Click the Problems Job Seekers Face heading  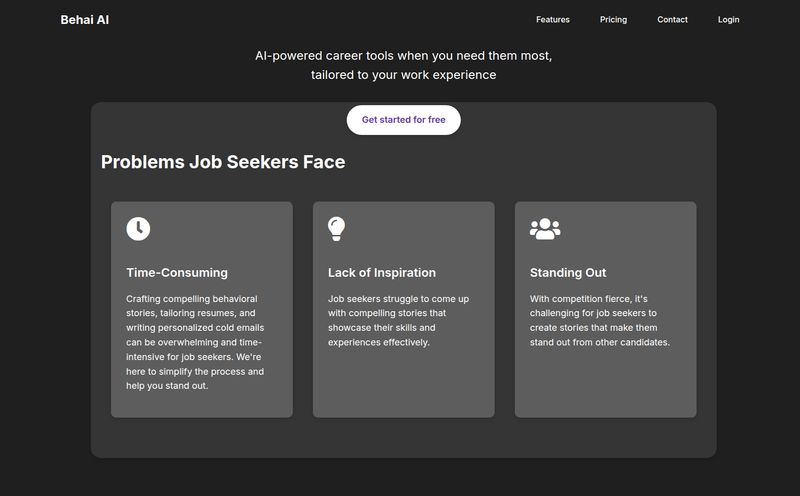(223, 162)
